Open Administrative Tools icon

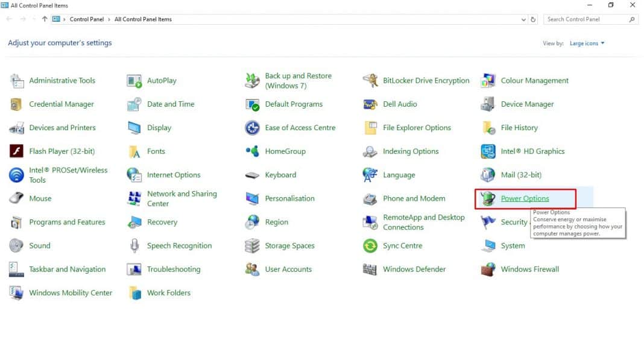click(17, 81)
